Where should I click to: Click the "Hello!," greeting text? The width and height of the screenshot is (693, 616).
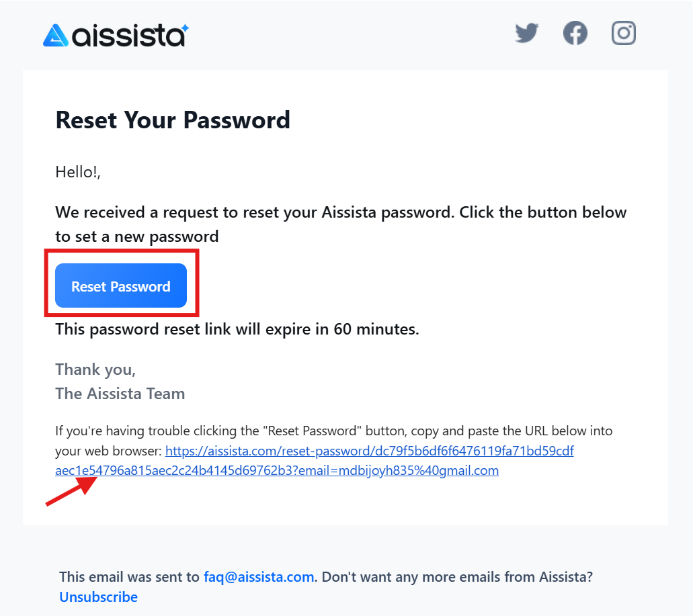(78, 172)
